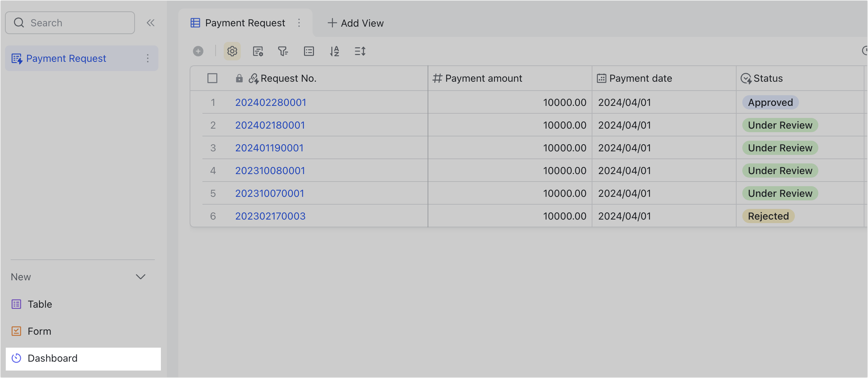The height and width of the screenshot is (378, 868).
Task: Collapse the New section chevron
Action: [x=141, y=277]
